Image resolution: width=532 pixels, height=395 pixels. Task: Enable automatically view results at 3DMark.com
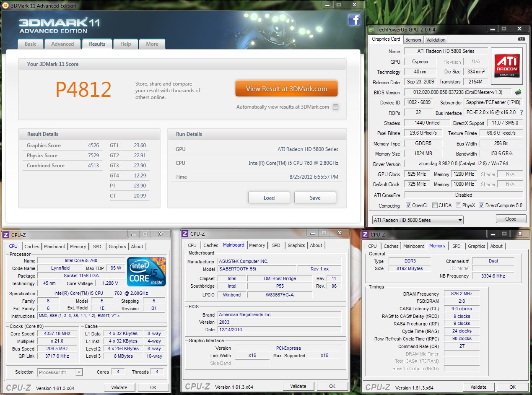pyautogui.click(x=335, y=107)
